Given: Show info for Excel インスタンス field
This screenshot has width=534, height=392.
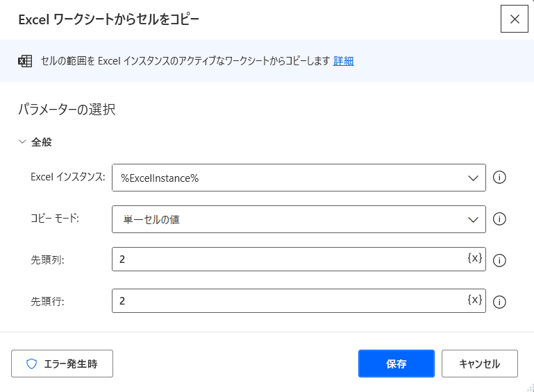Looking at the screenshot, I should click(x=499, y=178).
